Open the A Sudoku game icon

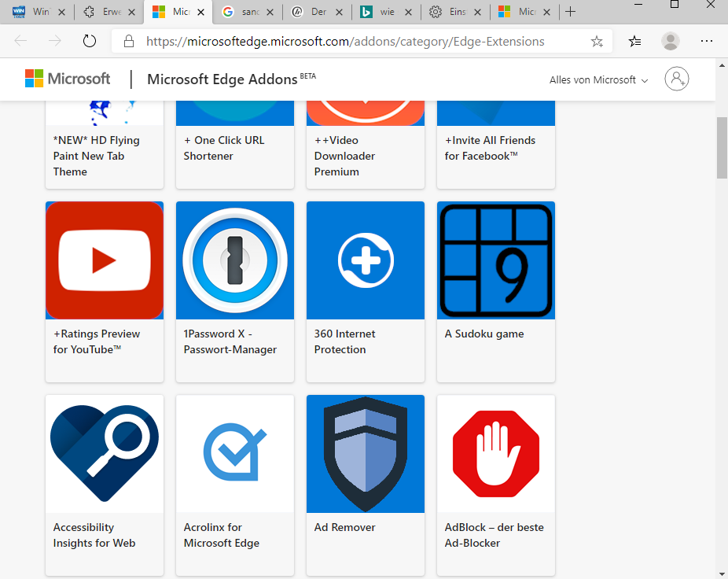496,260
